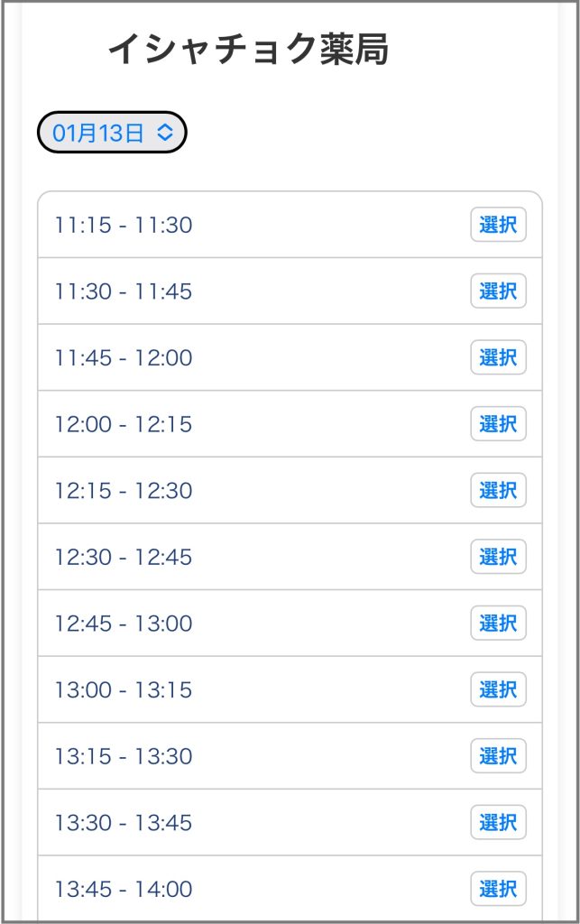Screen dimensions: 580x924
Task: Click the 12:30 - 12:45 time range text
Action: 124,557
